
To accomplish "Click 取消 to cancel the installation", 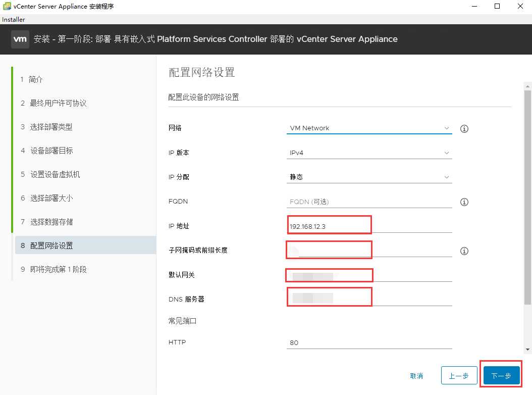I will (417, 376).
